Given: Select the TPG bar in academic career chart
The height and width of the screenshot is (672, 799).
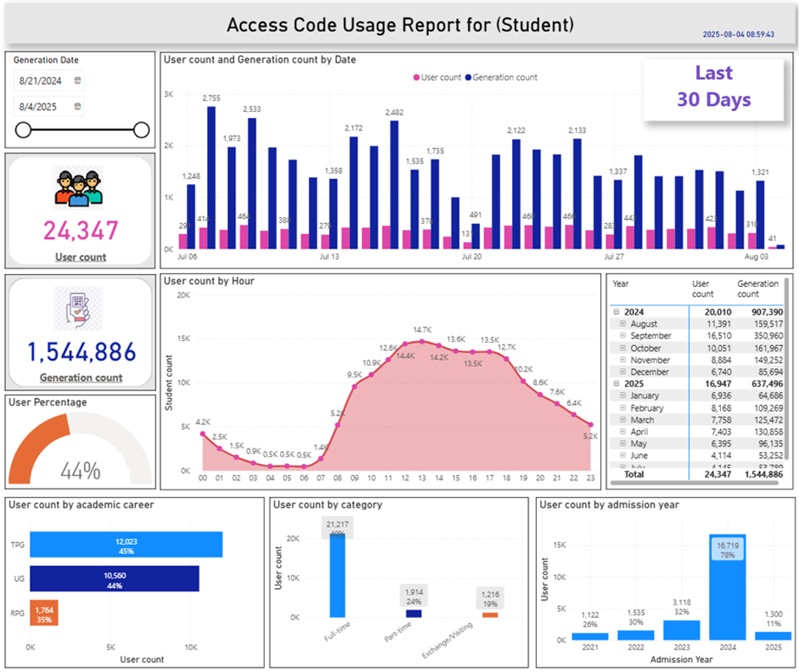Looking at the screenshot, I should click(x=126, y=545).
